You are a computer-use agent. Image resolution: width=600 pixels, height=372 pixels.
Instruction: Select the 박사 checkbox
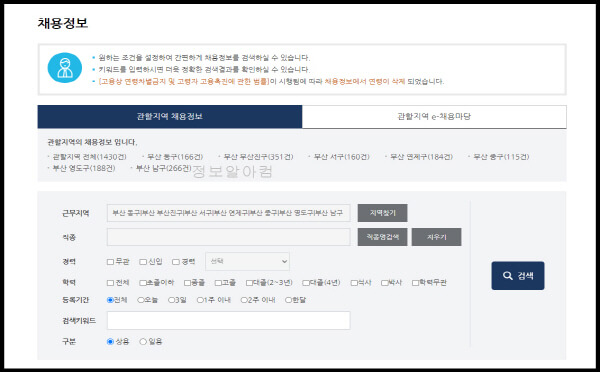coord(385,283)
